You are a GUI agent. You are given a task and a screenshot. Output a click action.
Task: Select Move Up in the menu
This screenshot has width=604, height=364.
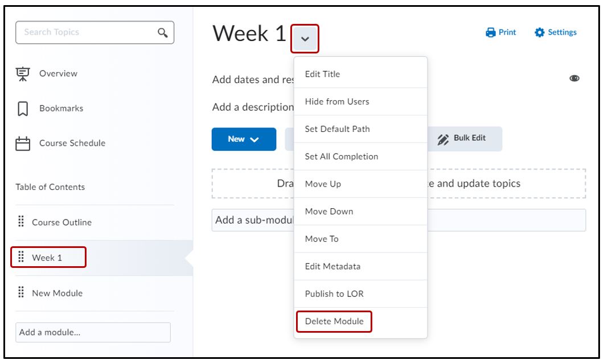coord(323,184)
